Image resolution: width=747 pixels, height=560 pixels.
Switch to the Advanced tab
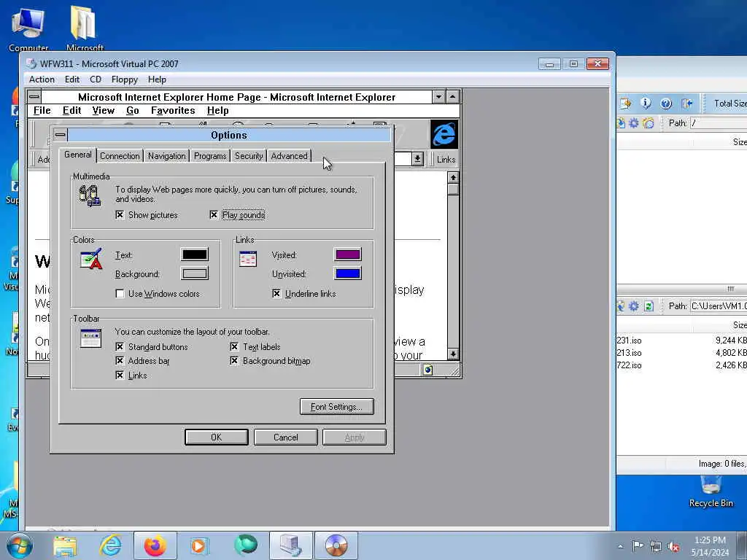[289, 156]
